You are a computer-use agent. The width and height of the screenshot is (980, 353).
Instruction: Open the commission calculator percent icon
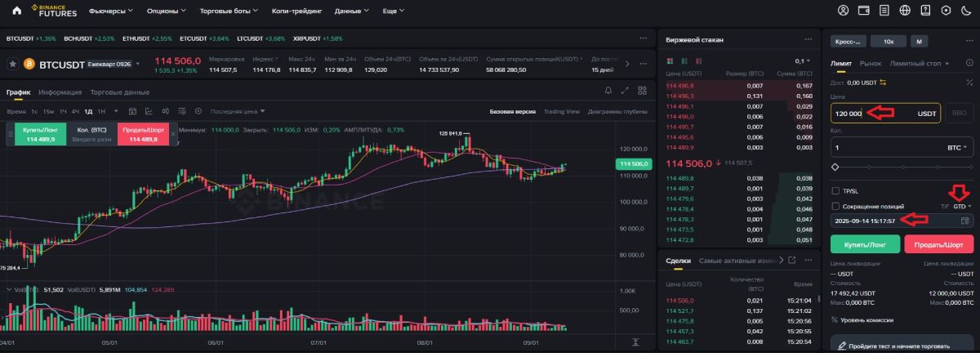click(x=969, y=82)
